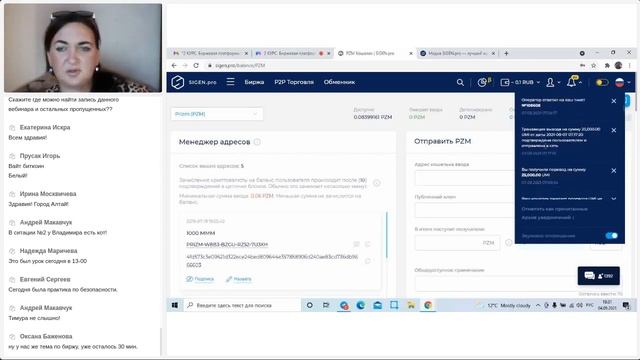The width and height of the screenshot is (640, 360).
Task: Open the wallet balance 0.1 RUB dropdown
Action: coord(520,82)
